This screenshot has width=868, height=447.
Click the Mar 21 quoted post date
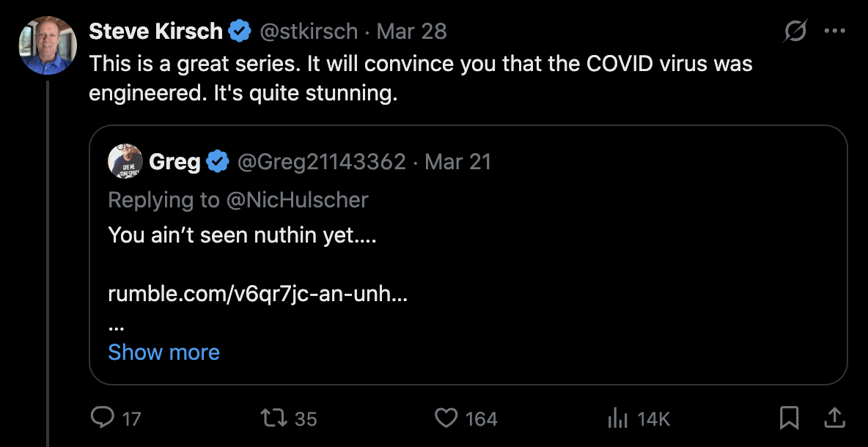[x=457, y=161]
